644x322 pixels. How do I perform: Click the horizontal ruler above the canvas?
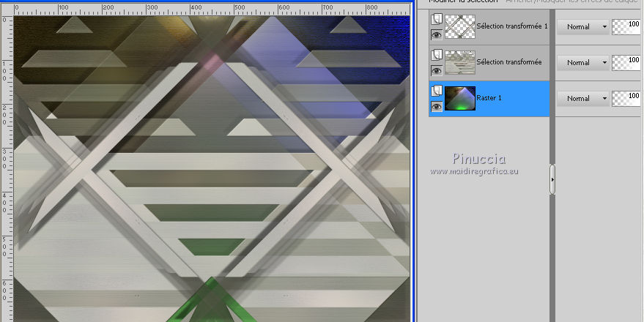212,10
